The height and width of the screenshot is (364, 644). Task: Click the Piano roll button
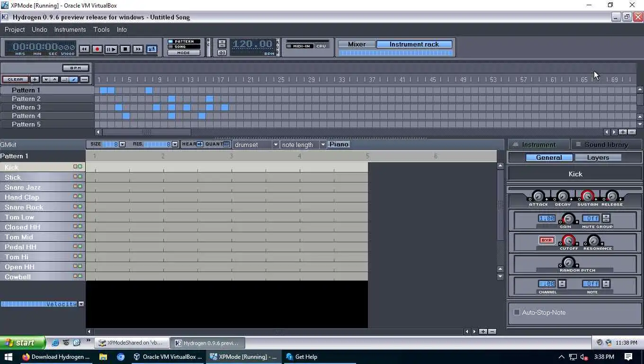(339, 144)
